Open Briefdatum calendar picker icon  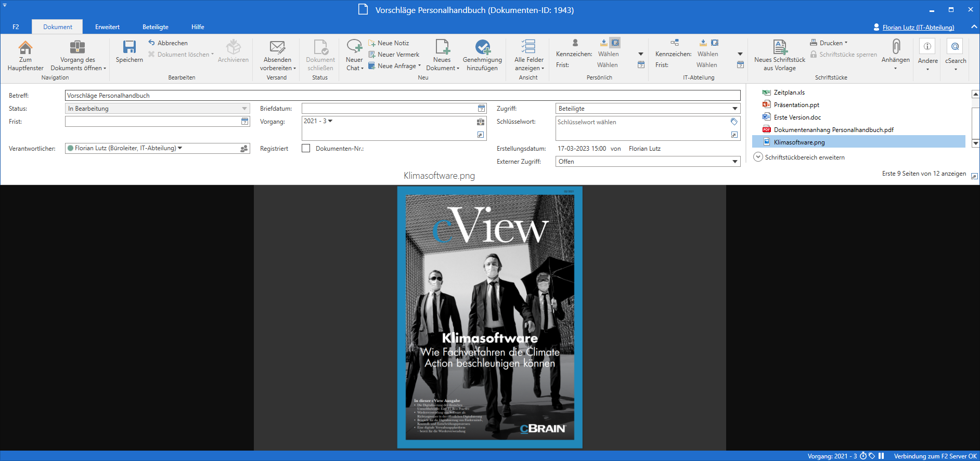[482, 108]
